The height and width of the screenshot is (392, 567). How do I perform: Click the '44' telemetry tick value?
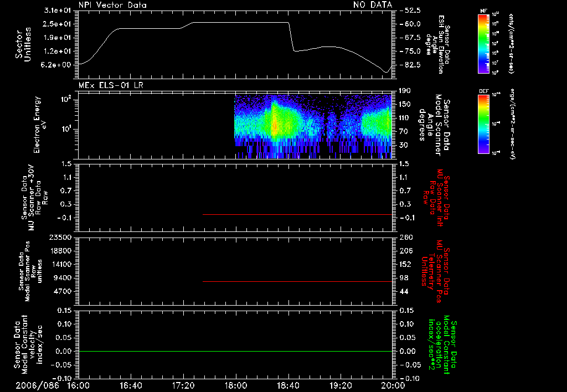click(x=404, y=291)
